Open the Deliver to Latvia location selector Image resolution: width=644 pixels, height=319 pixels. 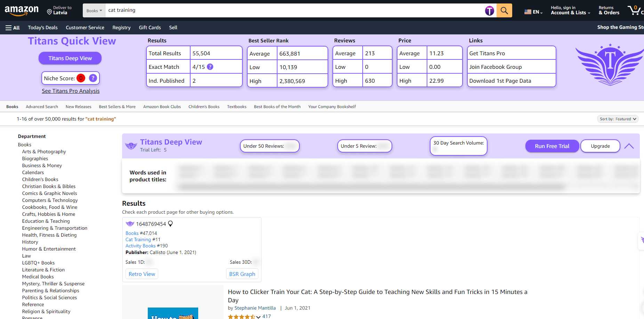pos(59,10)
